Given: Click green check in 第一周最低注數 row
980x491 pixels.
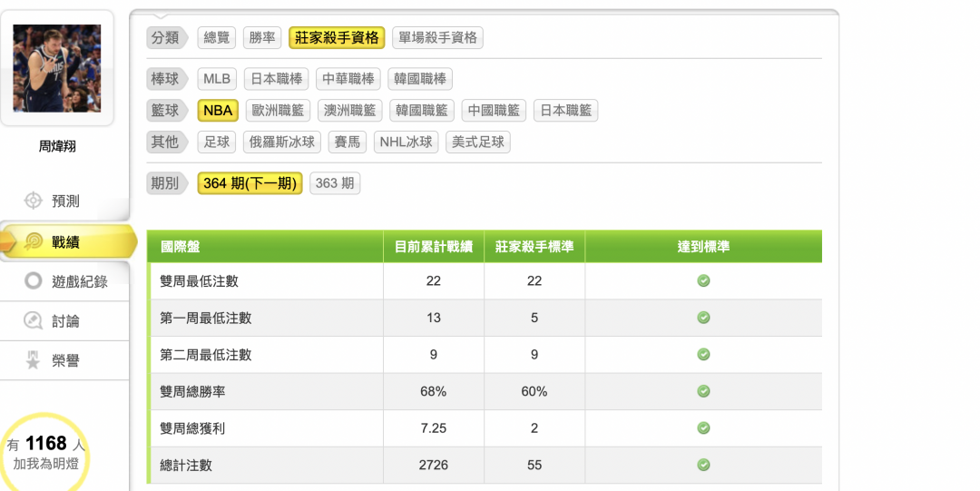Looking at the screenshot, I should pyautogui.click(x=703, y=318).
